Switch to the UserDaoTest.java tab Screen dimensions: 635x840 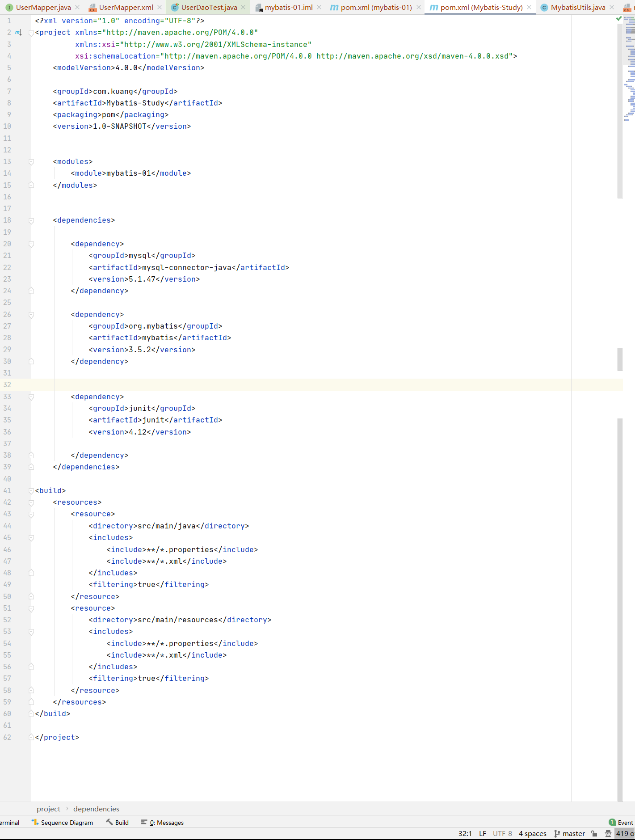click(209, 7)
